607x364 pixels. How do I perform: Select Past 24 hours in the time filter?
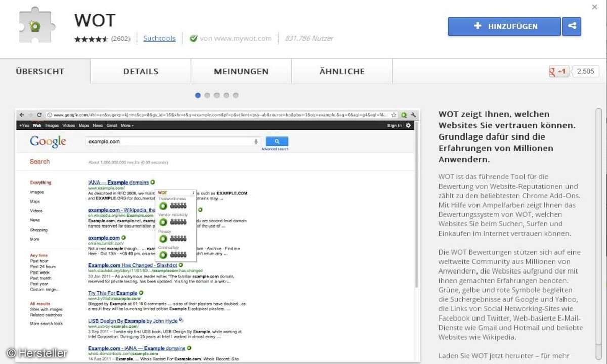(42, 267)
